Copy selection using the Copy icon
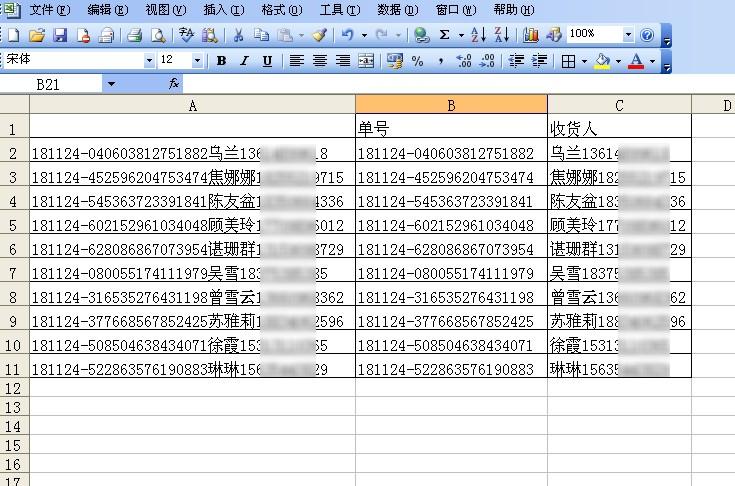 tap(262, 35)
